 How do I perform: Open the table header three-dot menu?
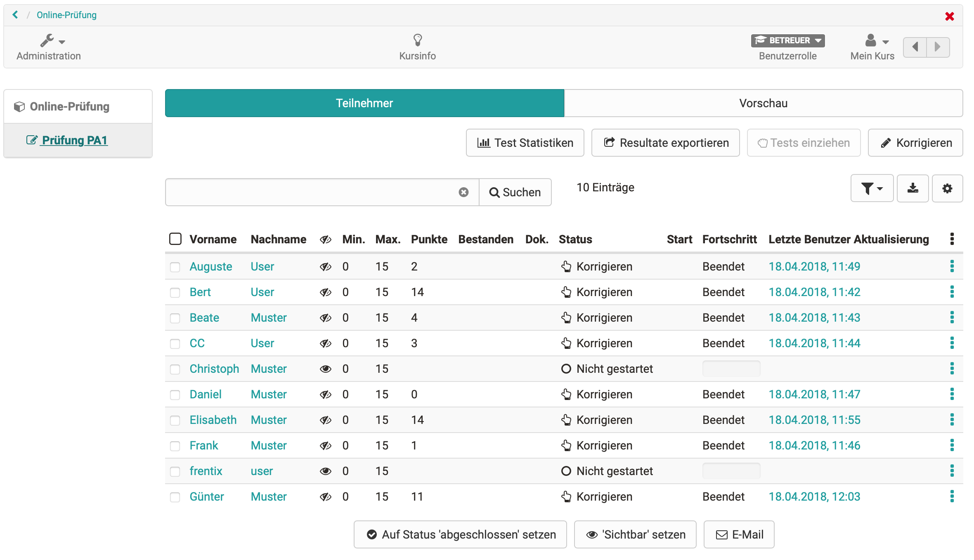click(952, 239)
